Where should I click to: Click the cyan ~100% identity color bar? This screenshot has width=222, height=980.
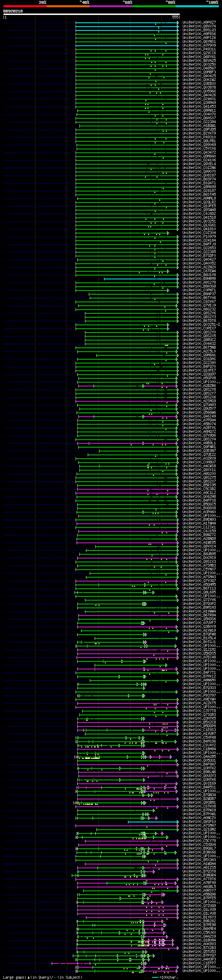pos(197,6)
